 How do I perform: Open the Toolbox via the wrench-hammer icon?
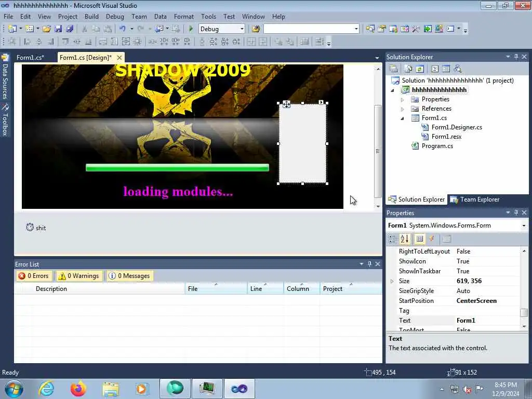[x=416, y=29]
